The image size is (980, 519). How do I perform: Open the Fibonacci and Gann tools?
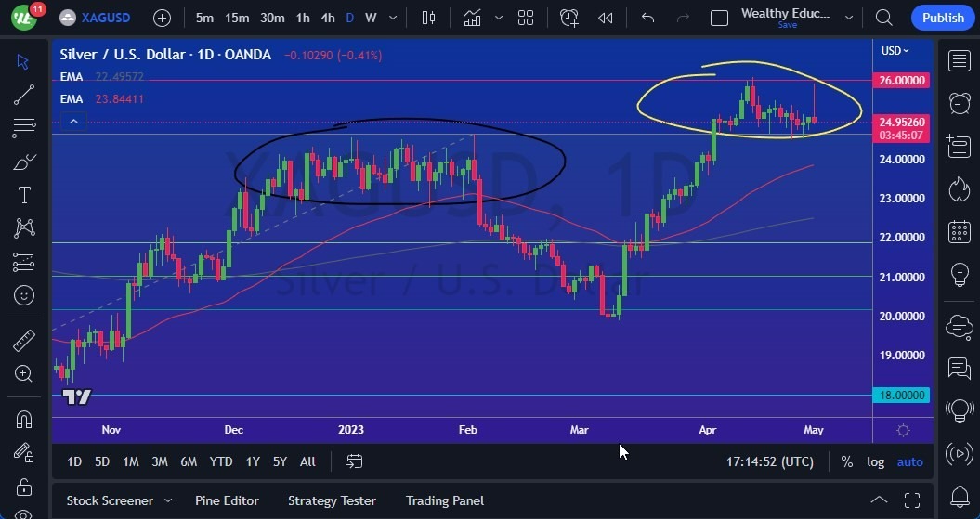point(24,128)
